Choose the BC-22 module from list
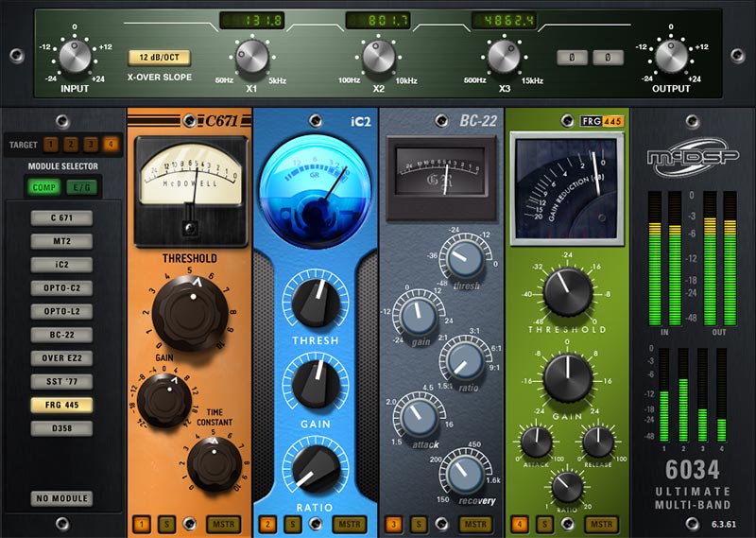 (61, 335)
